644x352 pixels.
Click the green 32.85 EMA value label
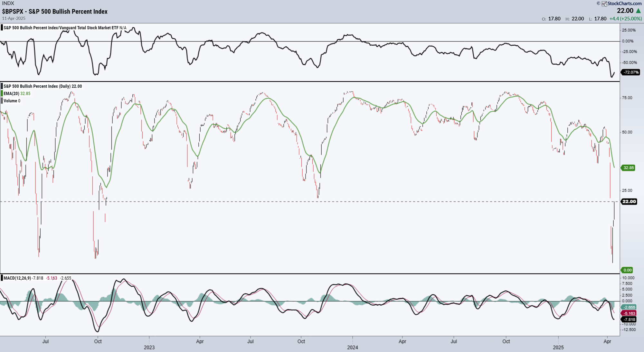628,168
